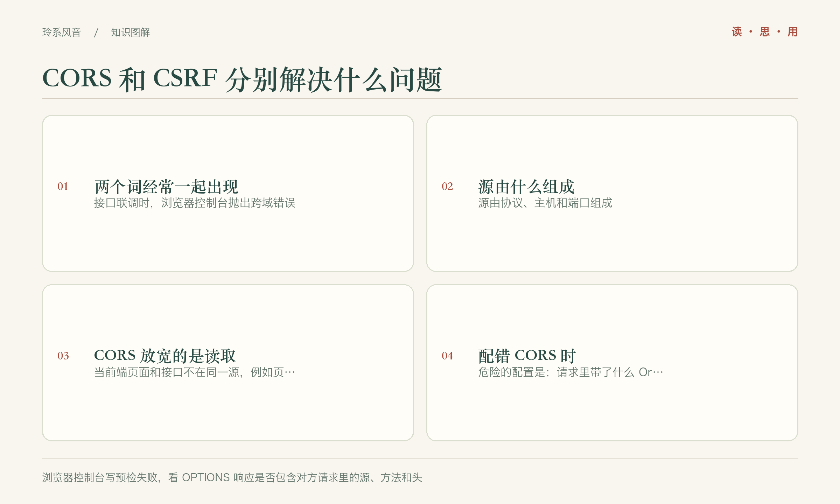Click the number 03 on the third card

(63, 356)
